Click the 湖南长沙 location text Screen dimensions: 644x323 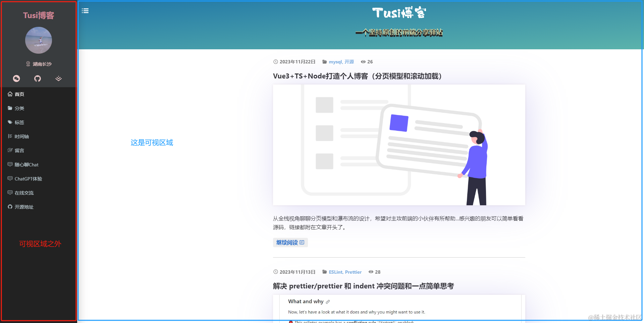point(42,64)
